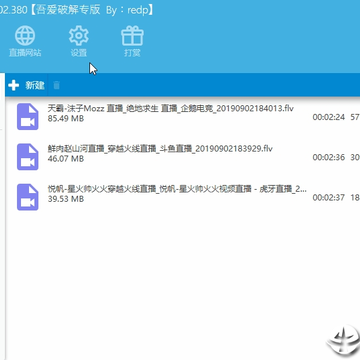Click the 打赏 label text
360x360 pixels.
click(132, 53)
